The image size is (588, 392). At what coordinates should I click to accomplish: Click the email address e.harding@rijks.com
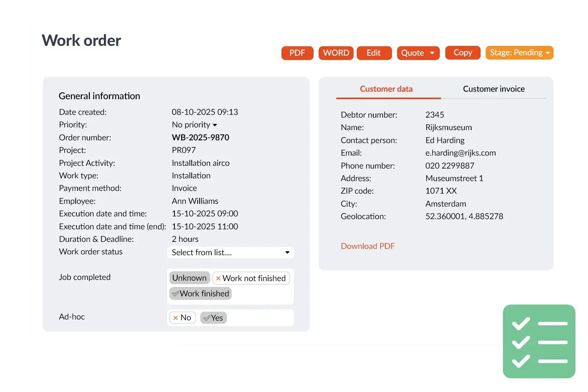[460, 153]
